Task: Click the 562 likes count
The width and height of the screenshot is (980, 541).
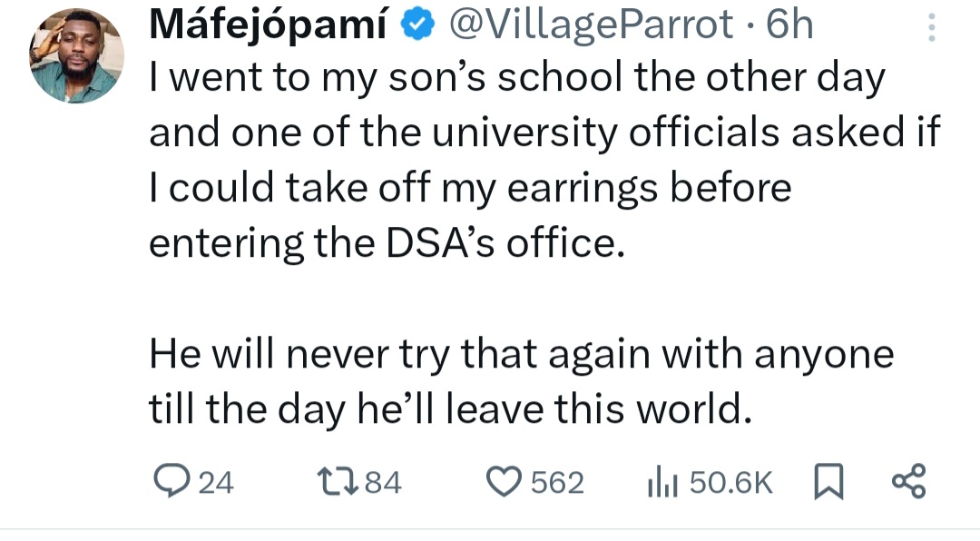Action: [556, 483]
